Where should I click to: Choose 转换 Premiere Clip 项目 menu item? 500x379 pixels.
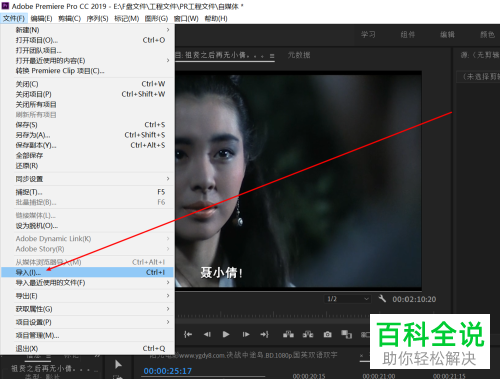[x=87, y=71]
